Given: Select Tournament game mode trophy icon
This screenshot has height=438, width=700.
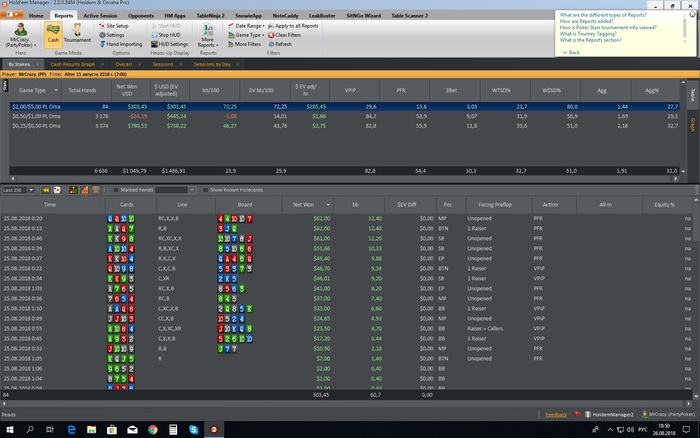Looking at the screenshot, I should coord(77,29).
